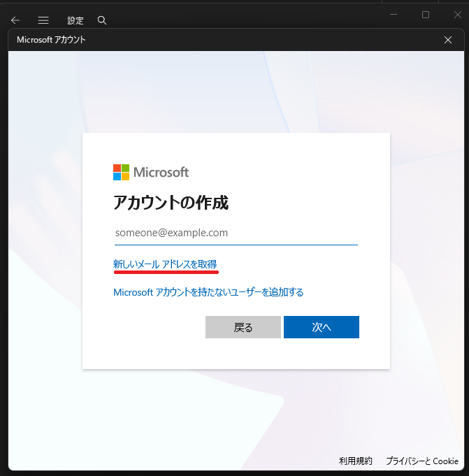Open the 利用規約 link
The height and width of the screenshot is (476, 469).
(356, 461)
